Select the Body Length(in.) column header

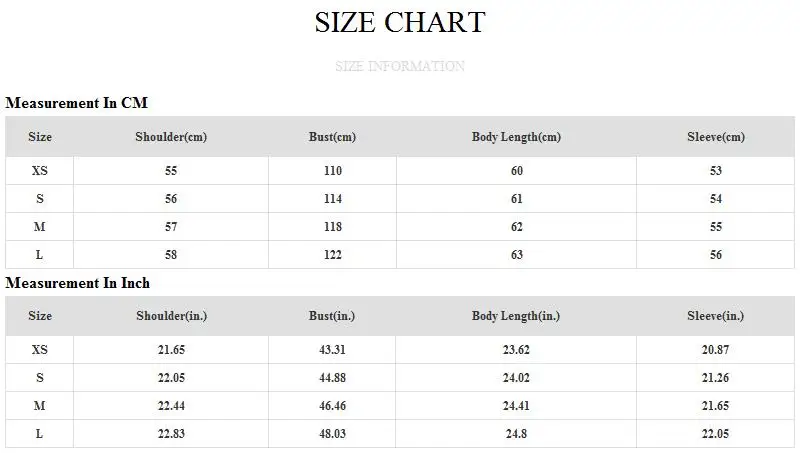pyautogui.click(x=516, y=316)
